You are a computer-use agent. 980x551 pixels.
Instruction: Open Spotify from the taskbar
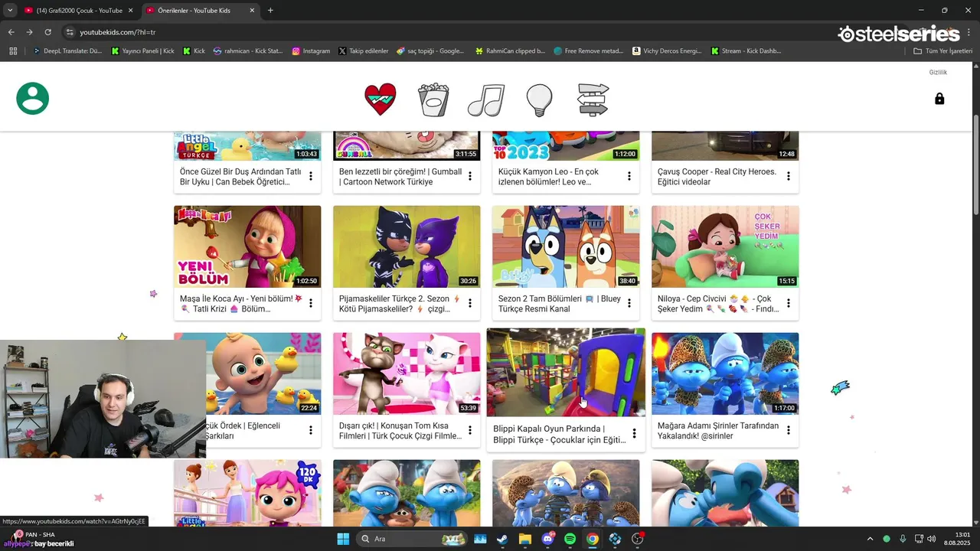(x=570, y=539)
